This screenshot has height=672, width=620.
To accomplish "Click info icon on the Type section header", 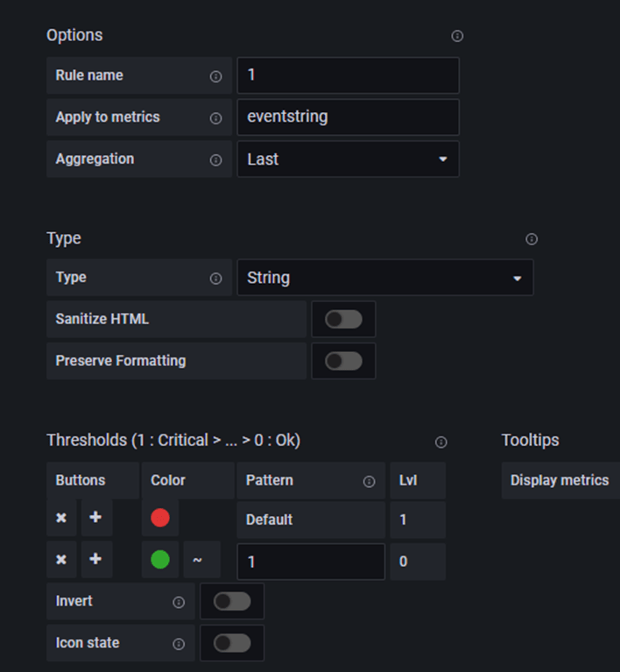I will 531,239.
